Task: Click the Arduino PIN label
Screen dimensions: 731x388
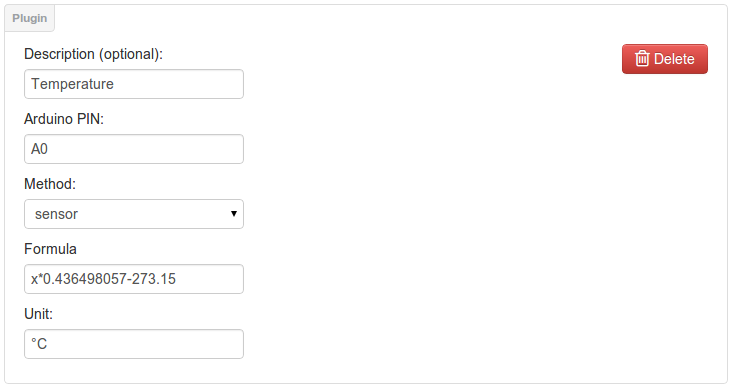Action: coord(64,119)
